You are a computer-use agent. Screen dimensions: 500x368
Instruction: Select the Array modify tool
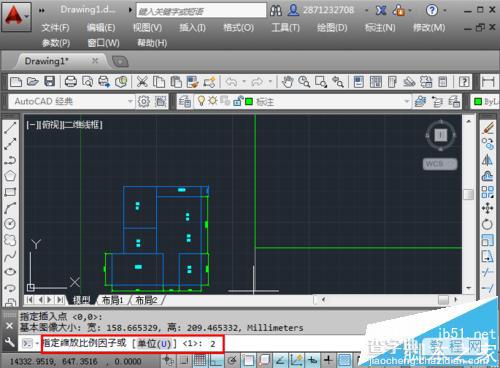click(x=487, y=192)
